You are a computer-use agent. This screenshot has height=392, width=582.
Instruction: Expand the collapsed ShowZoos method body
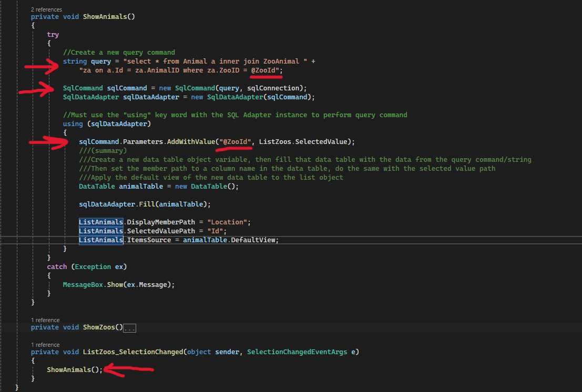[x=129, y=327]
